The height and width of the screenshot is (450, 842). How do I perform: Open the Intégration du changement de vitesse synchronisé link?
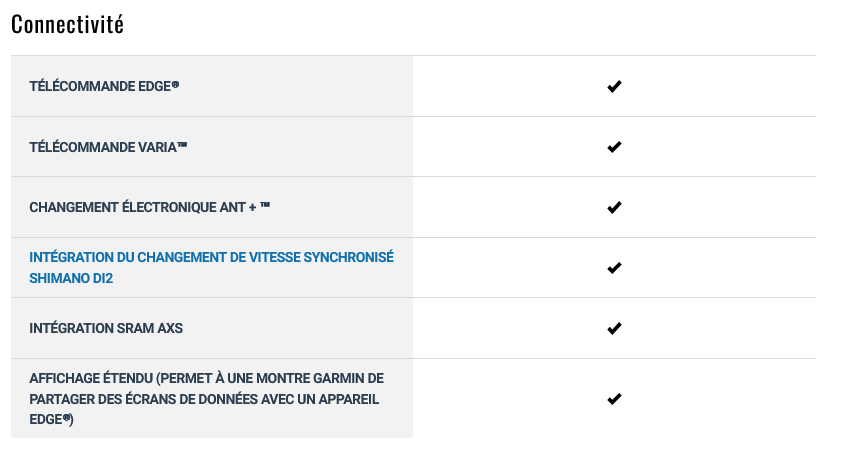click(212, 257)
